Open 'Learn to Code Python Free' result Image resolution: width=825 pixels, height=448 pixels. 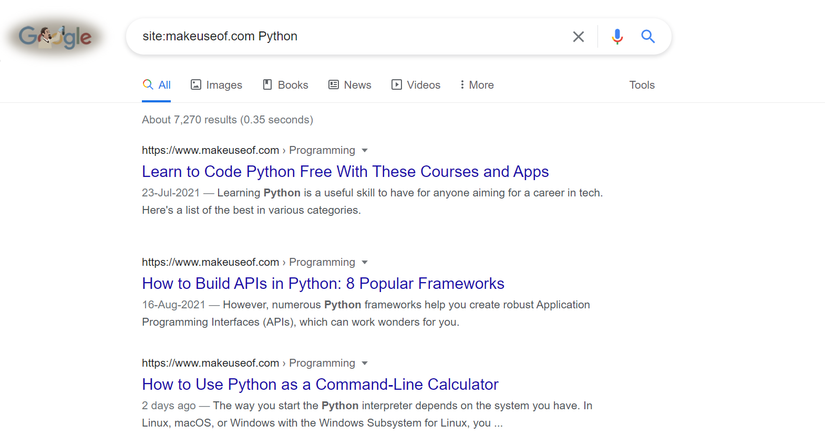pos(345,172)
